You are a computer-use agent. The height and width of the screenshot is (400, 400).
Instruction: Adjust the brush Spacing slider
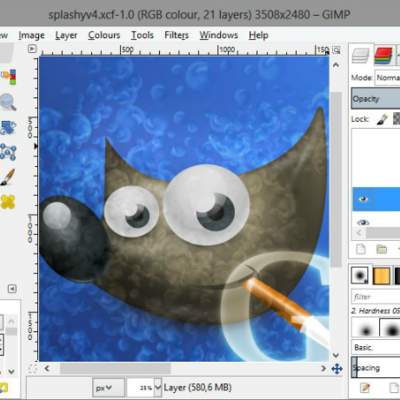[376, 367]
